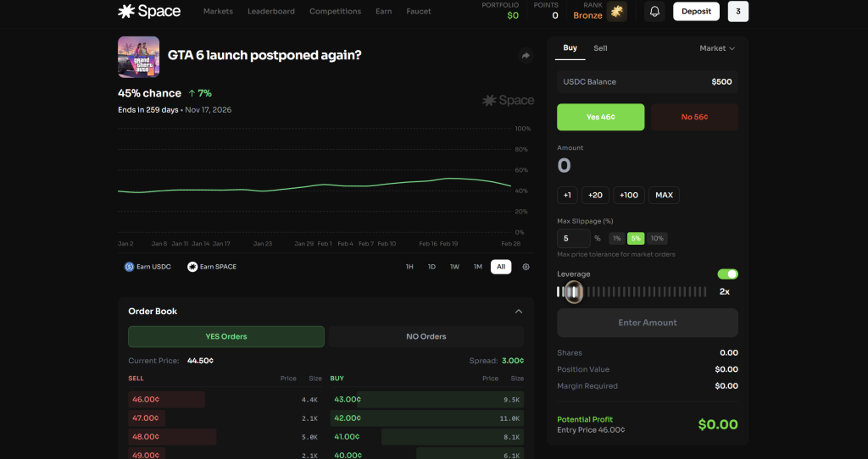Disable the Leverage toggle switch
868x459 pixels.
pyautogui.click(x=727, y=274)
